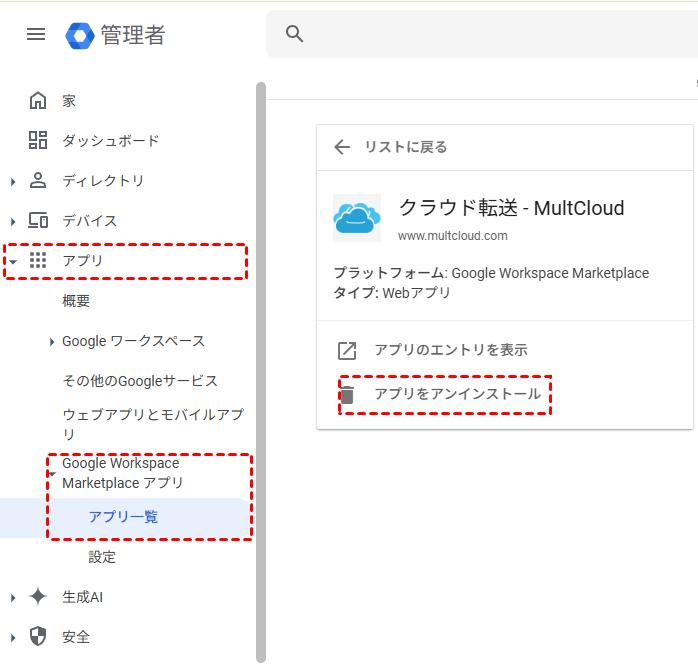This screenshot has width=698, height=664.
Task: Expand the ディレクトリ section arrow
Action: tap(13, 182)
